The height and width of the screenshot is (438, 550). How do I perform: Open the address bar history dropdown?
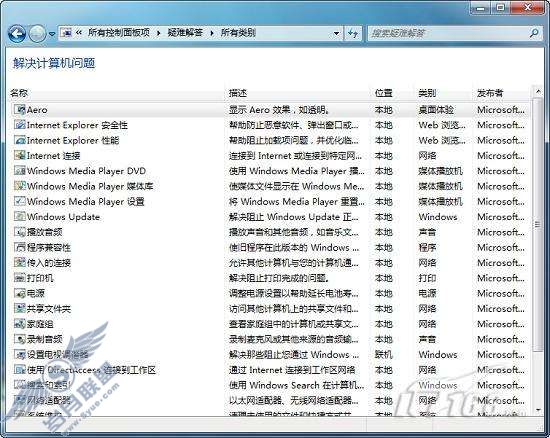[x=336, y=34]
